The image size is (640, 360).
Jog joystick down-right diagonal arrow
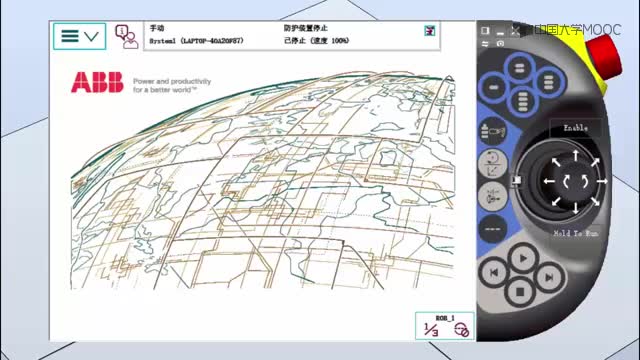click(x=595, y=201)
